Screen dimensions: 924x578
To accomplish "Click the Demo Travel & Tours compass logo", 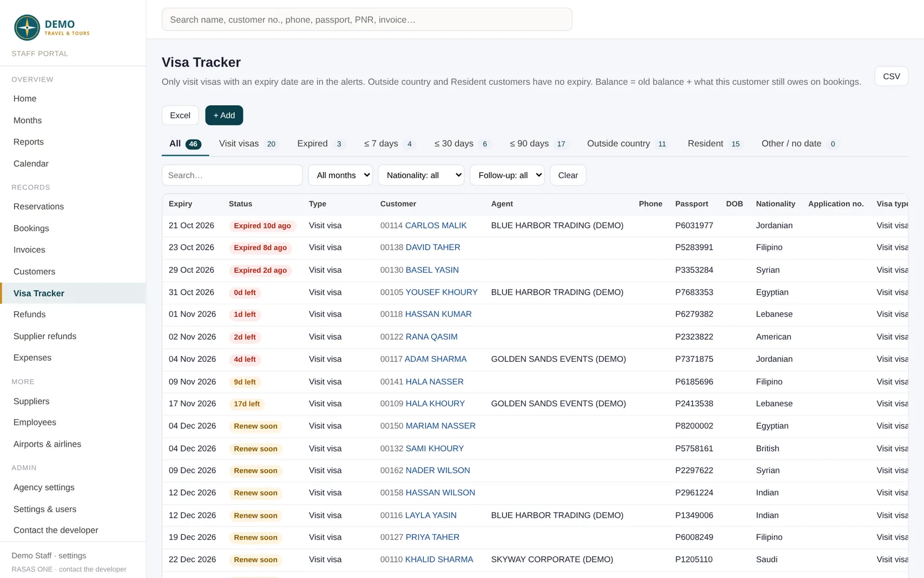I will 27,28.
